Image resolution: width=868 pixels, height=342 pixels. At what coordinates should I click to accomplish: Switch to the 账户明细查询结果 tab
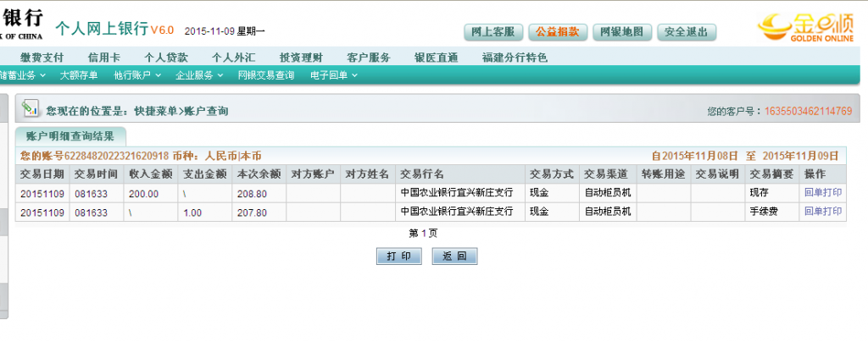click(70, 135)
